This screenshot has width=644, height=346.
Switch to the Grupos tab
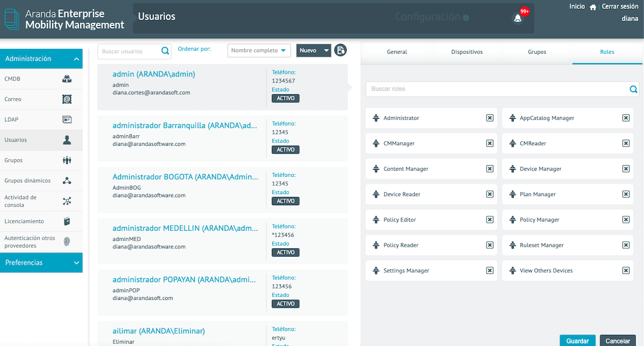pyautogui.click(x=537, y=52)
